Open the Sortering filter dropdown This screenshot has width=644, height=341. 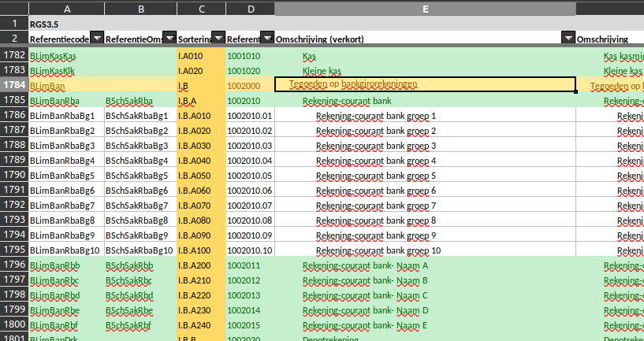click(218, 39)
